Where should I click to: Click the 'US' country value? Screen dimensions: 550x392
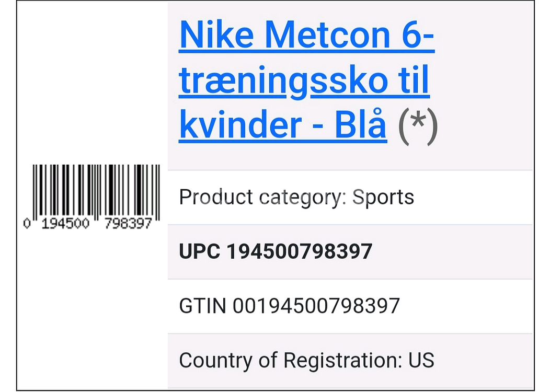click(x=421, y=361)
